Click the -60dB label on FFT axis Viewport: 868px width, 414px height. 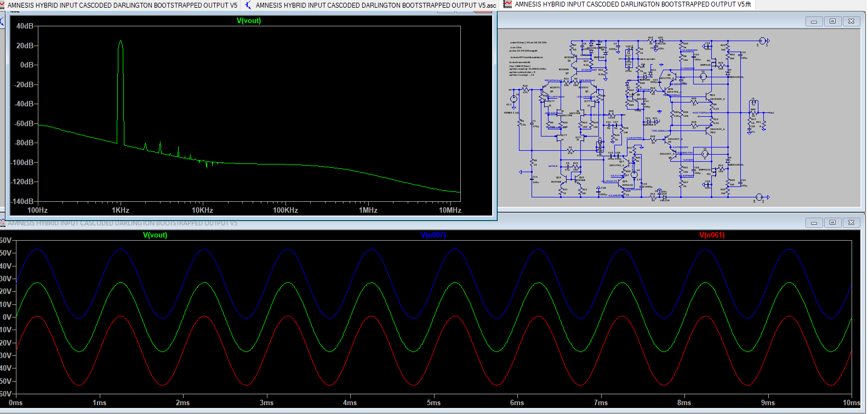pyautogui.click(x=24, y=123)
